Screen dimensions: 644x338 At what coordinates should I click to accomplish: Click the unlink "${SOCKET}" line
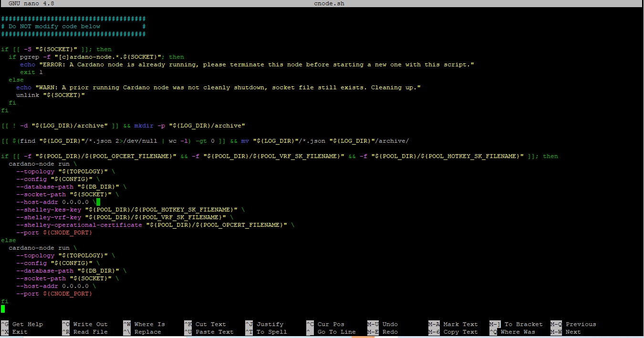(x=51, y=95)
